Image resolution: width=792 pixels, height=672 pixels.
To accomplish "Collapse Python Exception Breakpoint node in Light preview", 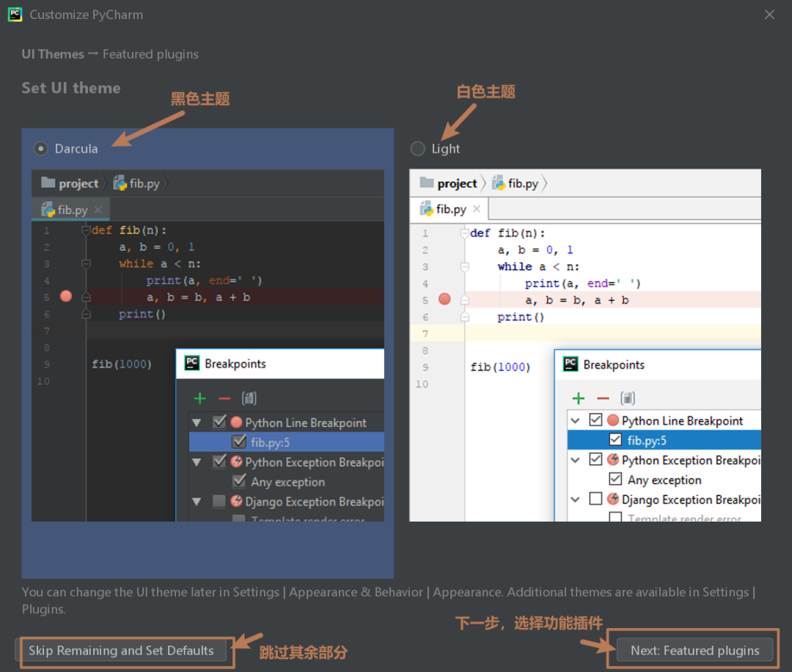I will click(x=576, y=460).
